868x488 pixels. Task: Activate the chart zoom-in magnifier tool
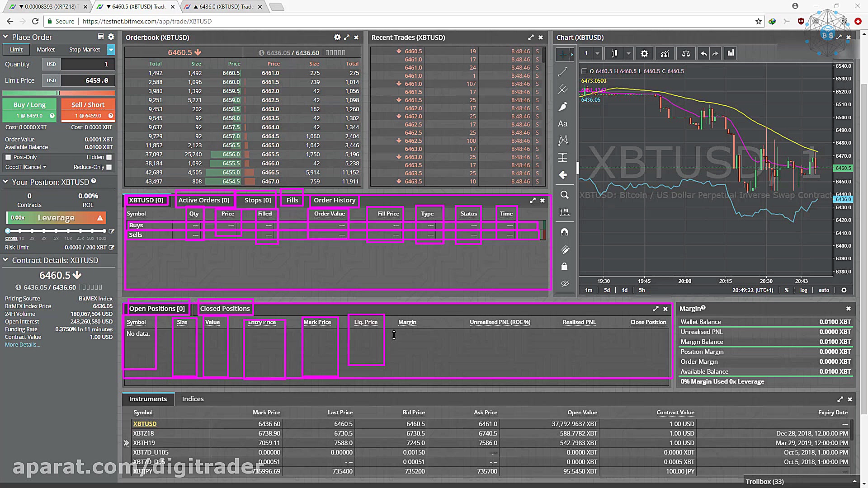coord(564,195)
